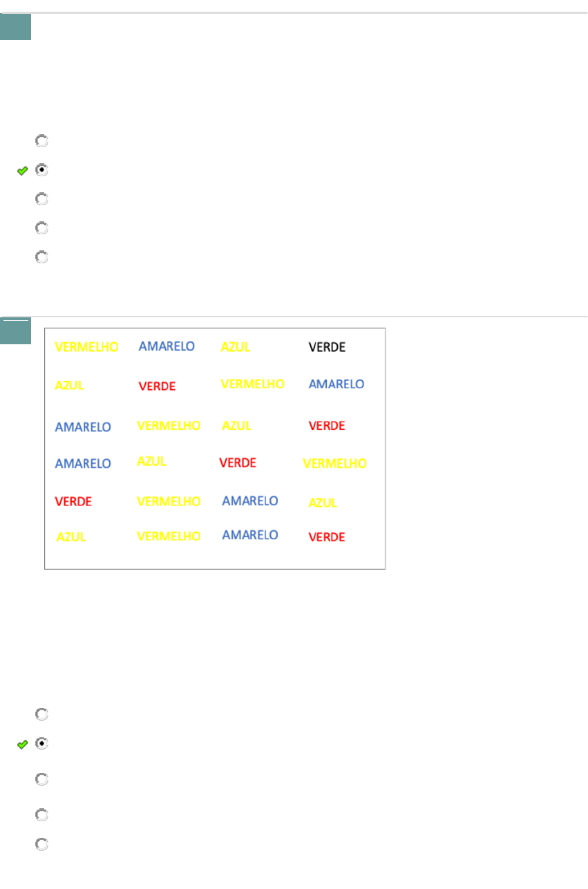Open the color-words Stroop test image

coord(215,449)
